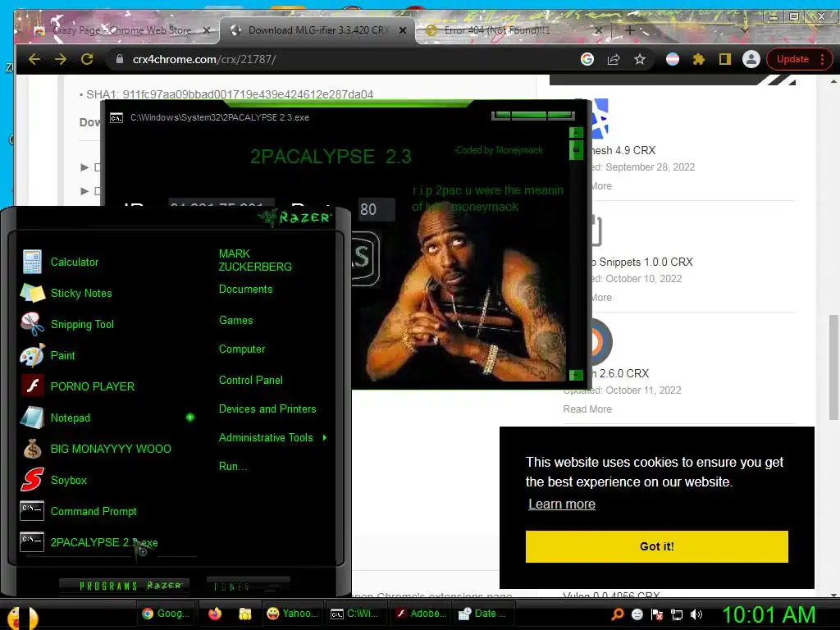Image resolution: width=840 pixels, height=630 pixels.
Task: Click the webpage scrollbar down arrow
Action: [833, 596]
